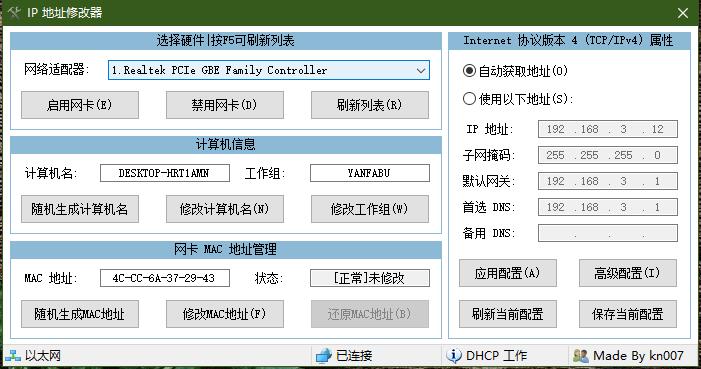The image size is (701, 369).
Task: Click the DHCP 工作 status text
Action: (496, 356)
